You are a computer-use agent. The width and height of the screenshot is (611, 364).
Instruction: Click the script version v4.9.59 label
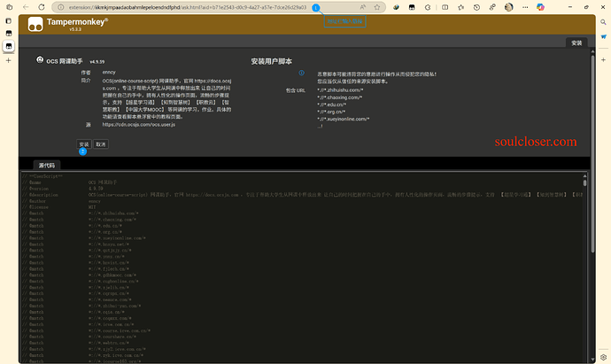[97, 62]
